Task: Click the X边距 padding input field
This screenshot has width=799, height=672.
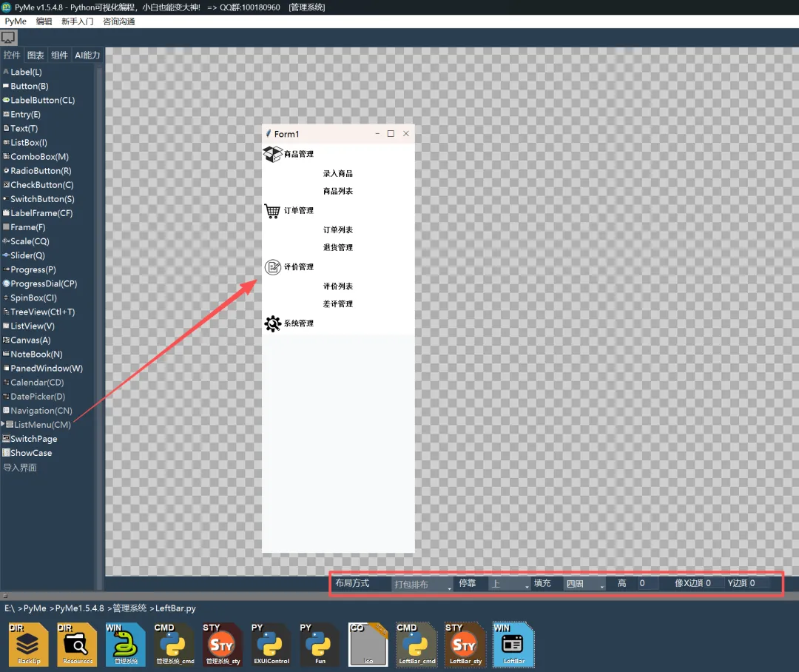Action: (x=713, y=583)
